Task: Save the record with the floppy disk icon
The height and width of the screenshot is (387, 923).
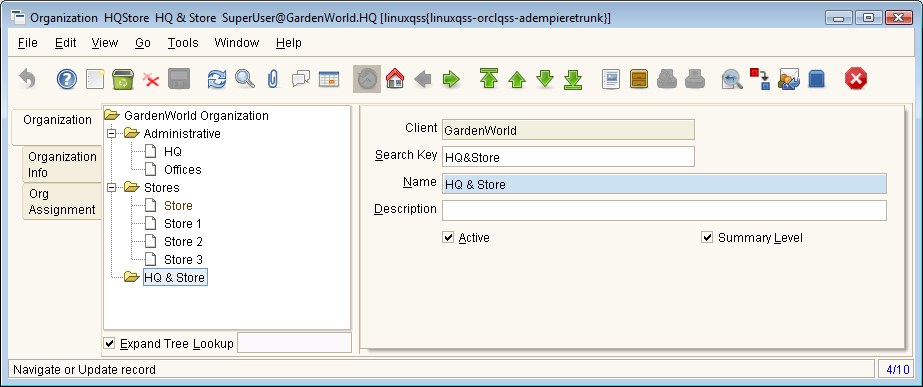Action: coord(179,78)
